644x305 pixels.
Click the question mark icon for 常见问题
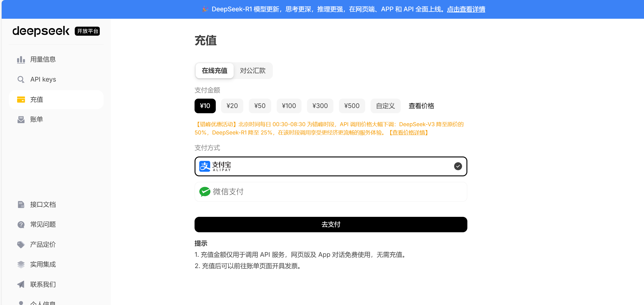[21, 225]
